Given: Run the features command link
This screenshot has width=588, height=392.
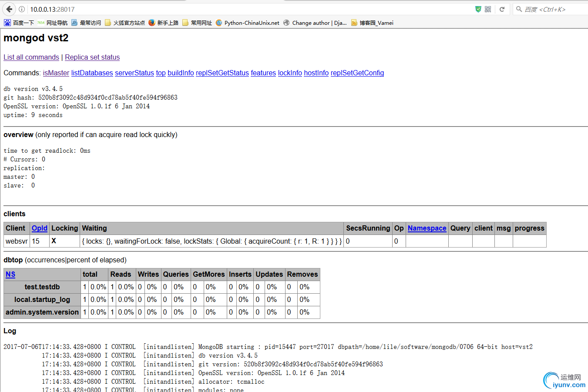Looking at the screenshot, I should tap(263, 73).
